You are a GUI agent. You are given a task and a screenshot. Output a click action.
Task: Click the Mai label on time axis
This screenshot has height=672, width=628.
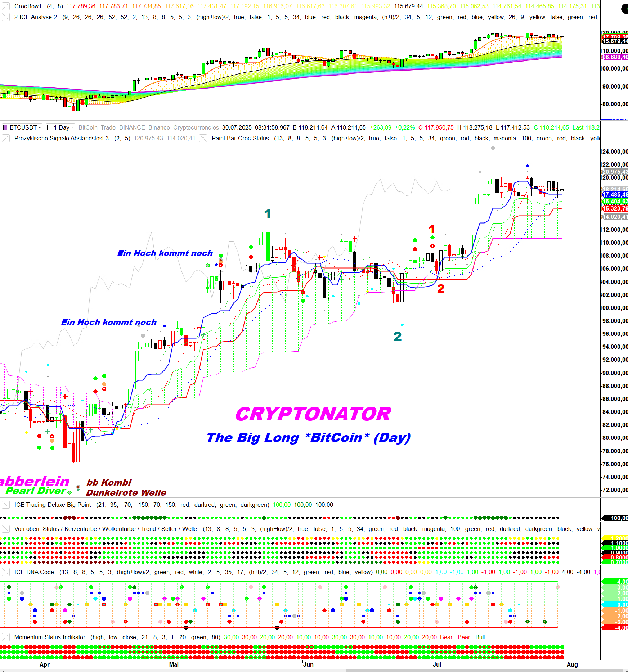tap(174, 664)
